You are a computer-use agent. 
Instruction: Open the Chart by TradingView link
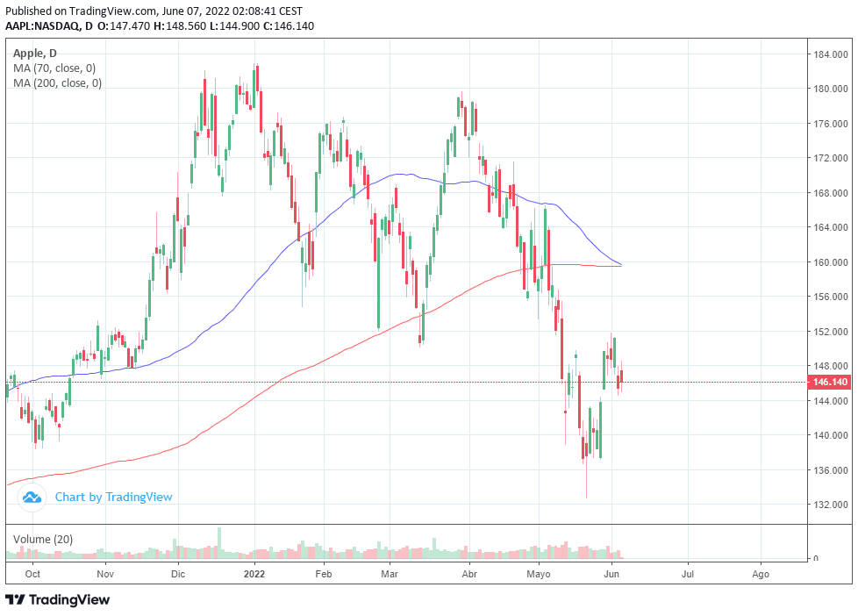click(113, 498)
